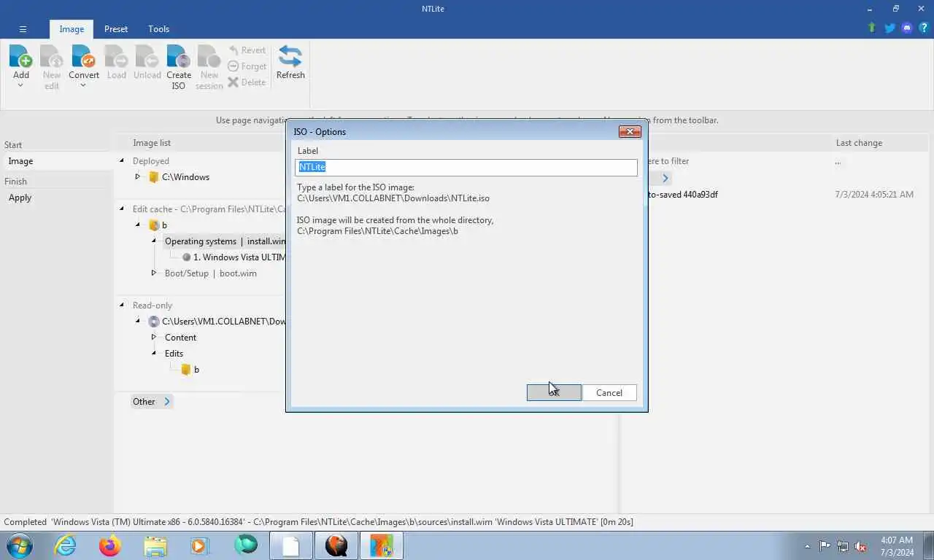Image resolution: width=934 pixels, height=560 pixels.
Task: Select the Operating systems install.wim row
Action: (225, 241)
